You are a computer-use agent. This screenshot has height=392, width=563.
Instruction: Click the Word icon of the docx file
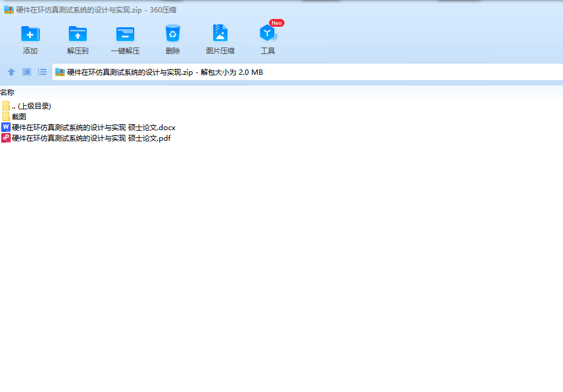[x=6, y=127]
